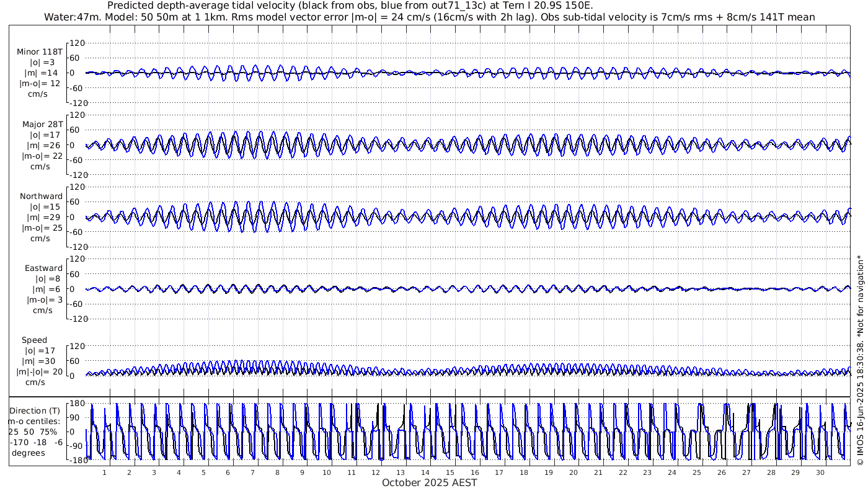Select the 'Minor 118T' panel label
The width and height of the screenshot is (868, 496).
(x=40, y=51)
